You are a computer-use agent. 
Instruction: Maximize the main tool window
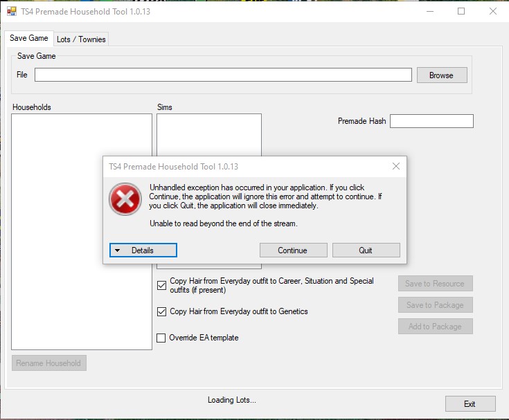(461, 11)
